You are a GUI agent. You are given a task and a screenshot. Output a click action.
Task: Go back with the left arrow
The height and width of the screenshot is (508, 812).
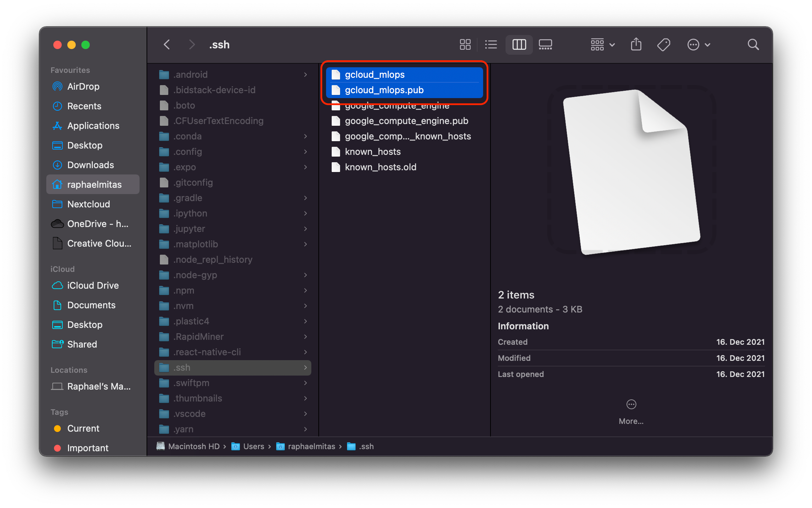[x=167, y=44]
